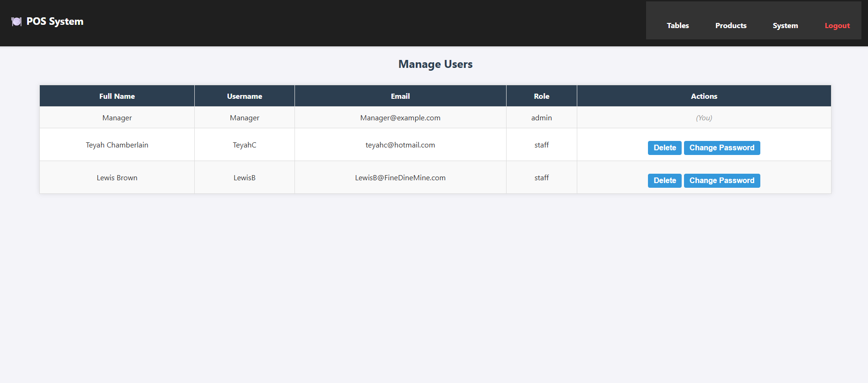Log out using the Logout link
The height and width of the screenshot is (383, 868).
click(837, 26)
